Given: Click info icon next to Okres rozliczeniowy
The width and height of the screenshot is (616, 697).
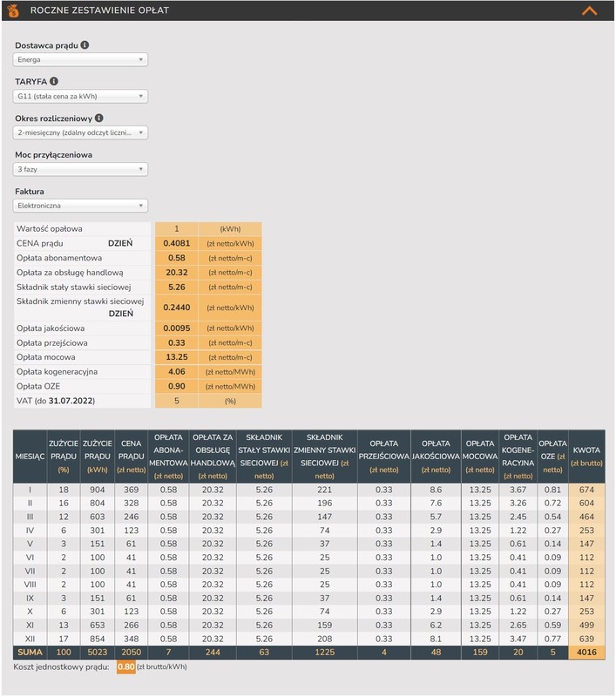Looking at the screenshot, I should 98,118.
